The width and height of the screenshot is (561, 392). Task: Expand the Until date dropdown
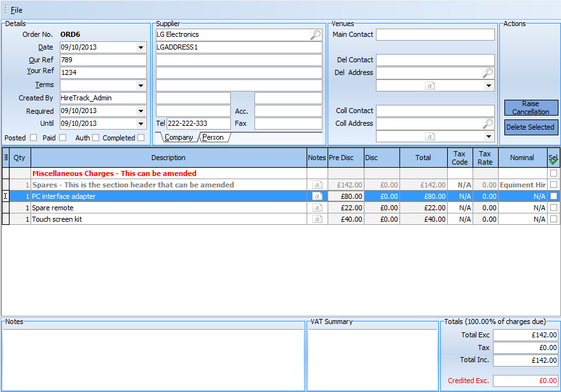141,124
